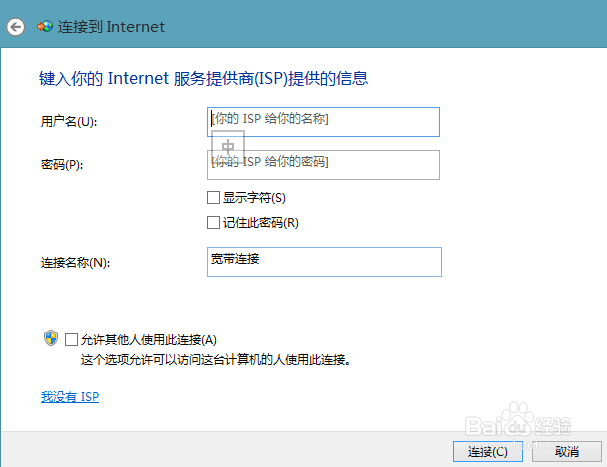Open the 我没有 ISP link
This screenshot has height=467, width=607.
pyautogui.click(x=70, y=397)
